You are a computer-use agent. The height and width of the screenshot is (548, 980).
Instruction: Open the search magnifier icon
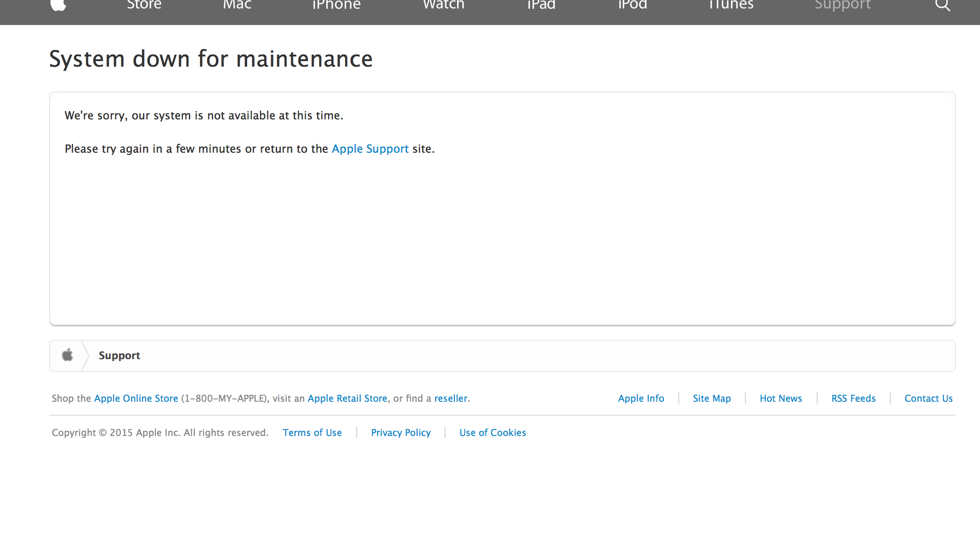[943, 5]
